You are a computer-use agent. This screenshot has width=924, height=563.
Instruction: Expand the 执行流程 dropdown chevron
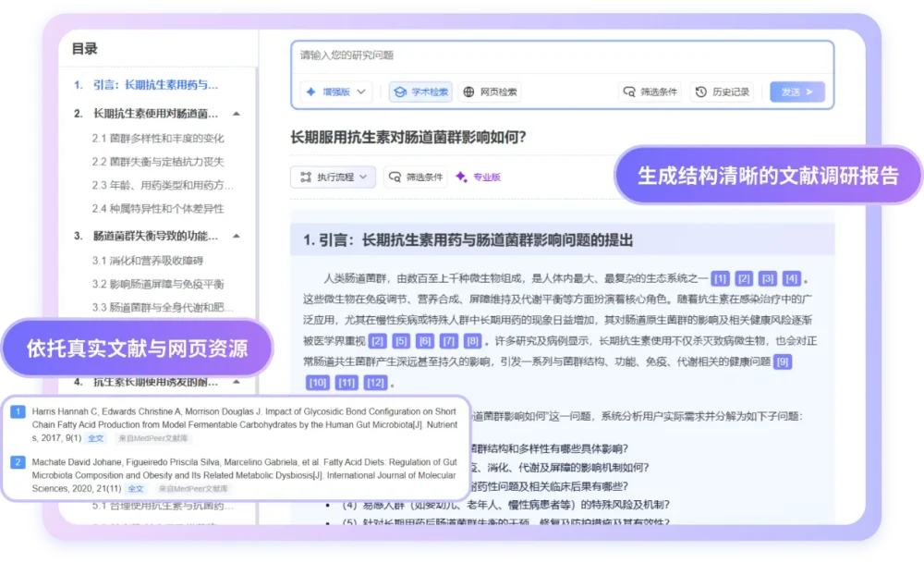[x=363, y=175]
